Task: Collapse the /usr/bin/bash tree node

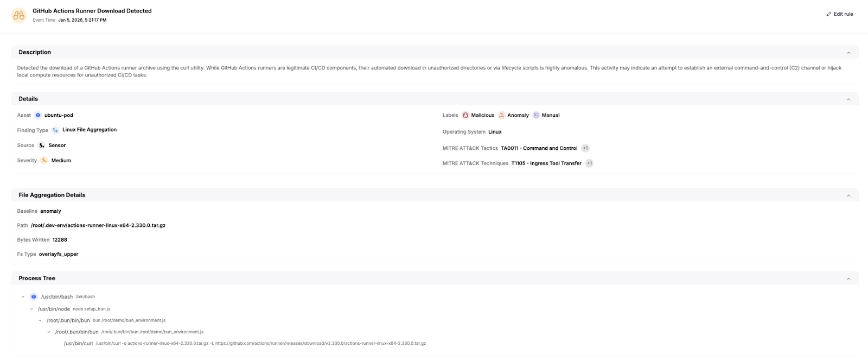Action: pyautogui.click(x=23, y=297)
